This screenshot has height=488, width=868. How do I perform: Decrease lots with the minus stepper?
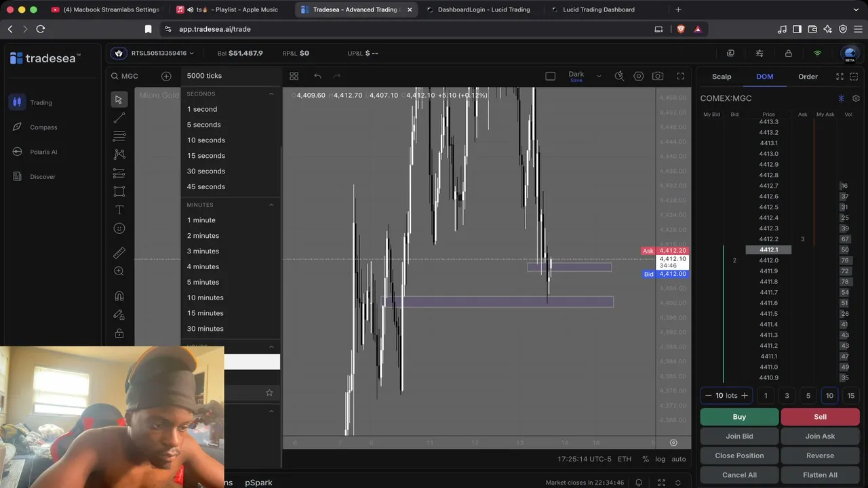709,396
